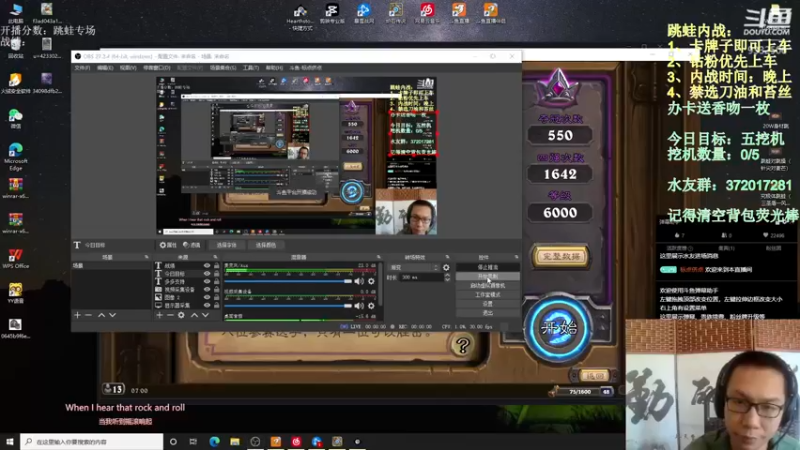
Task: Toggle visibility of 多多支持 source
Action: tap(207, 282)
